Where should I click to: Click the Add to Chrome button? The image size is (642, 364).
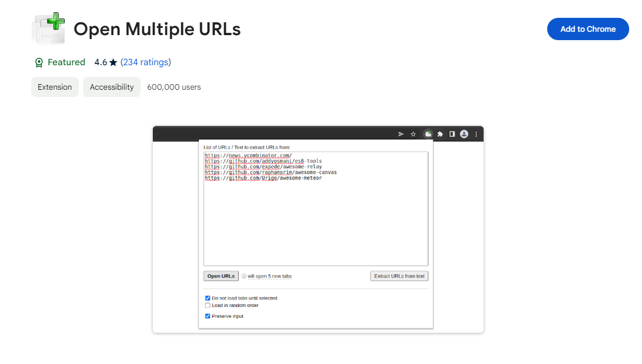click(x=588, y=29)
